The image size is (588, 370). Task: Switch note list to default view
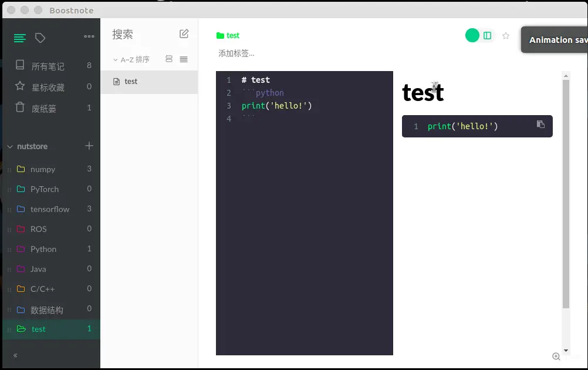tap(169, 59)
